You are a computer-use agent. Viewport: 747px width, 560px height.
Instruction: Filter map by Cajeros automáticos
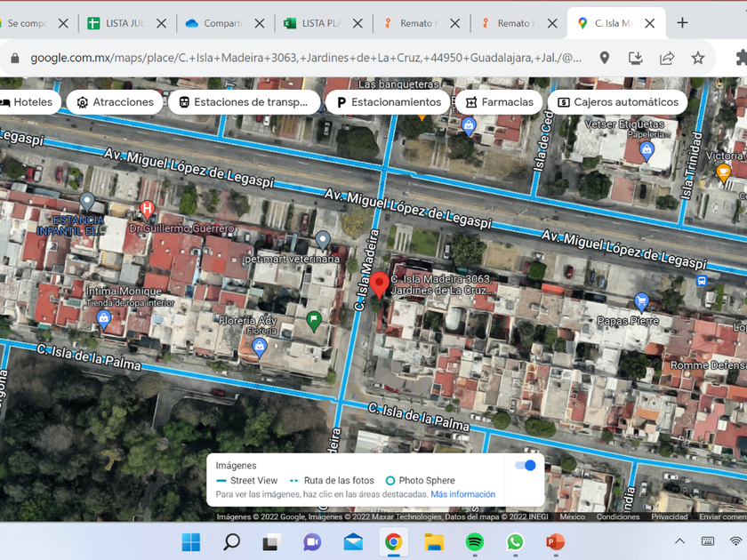(x=617, y=102)
